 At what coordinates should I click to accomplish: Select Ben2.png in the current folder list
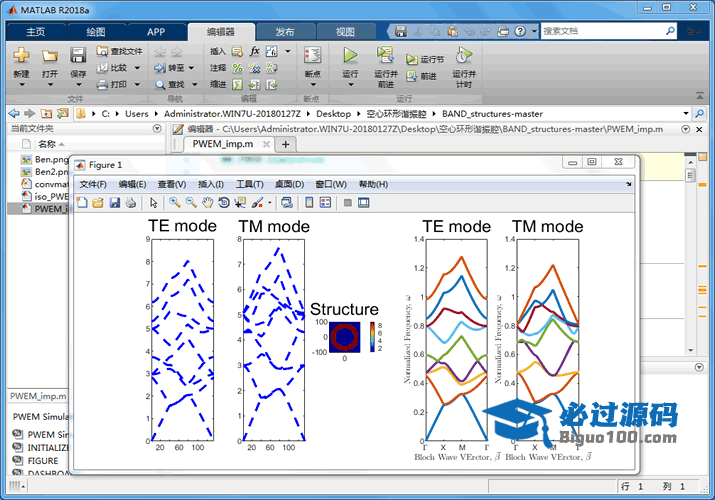click(45, 172)
